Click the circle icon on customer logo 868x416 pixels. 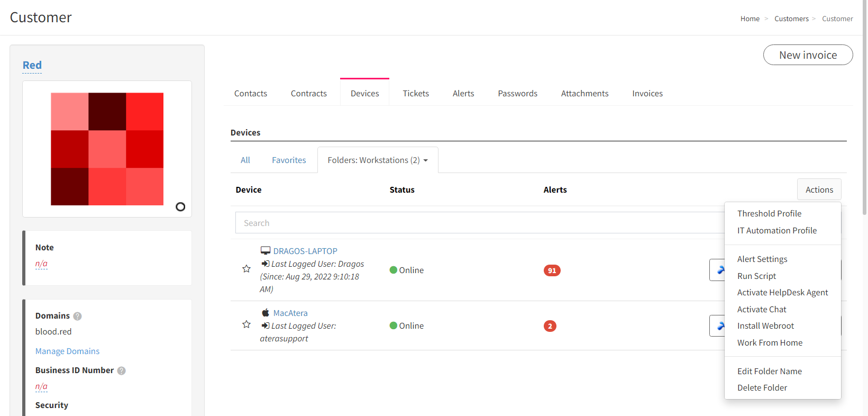coord(180,207)
